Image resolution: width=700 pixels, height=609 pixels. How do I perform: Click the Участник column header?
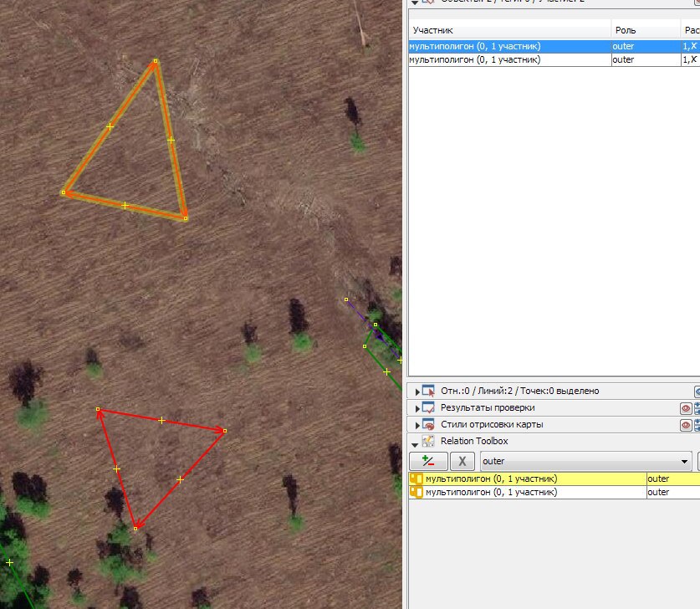(x=510, y=30)
